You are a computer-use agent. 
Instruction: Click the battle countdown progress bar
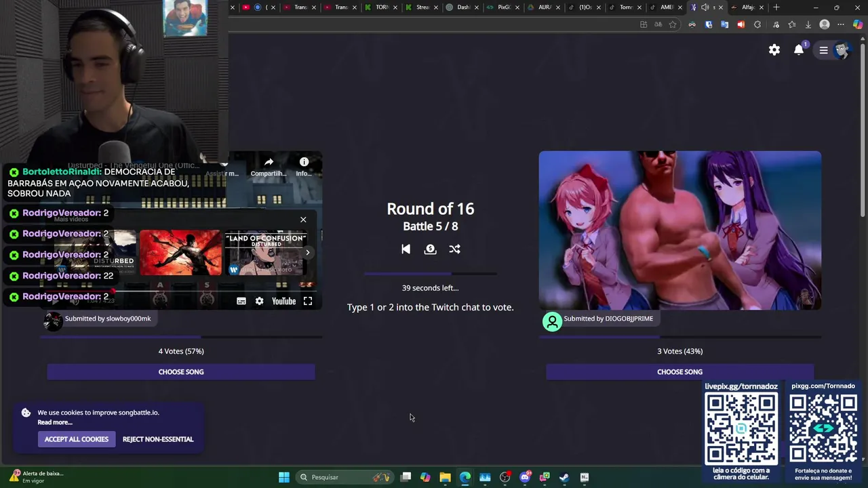click(x=430, y=274)
